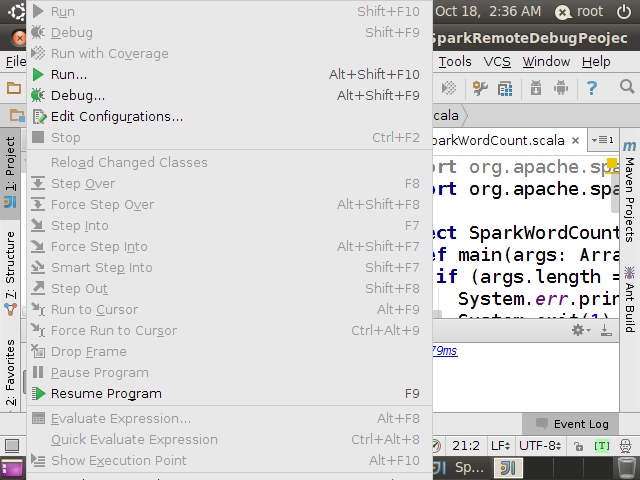Open the Event Log panel
The height and width of the screenshot is (480, 640).
[571, 424]
